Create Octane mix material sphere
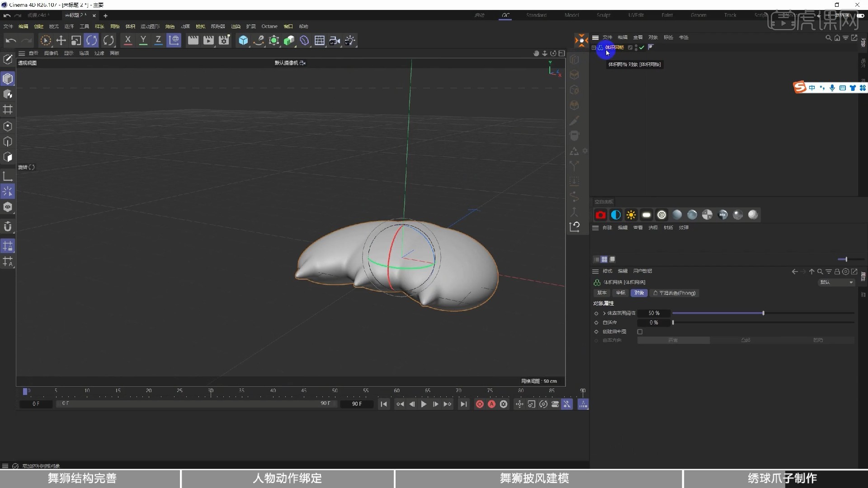This screenshot has width=868, height=488. pos(722,215)
